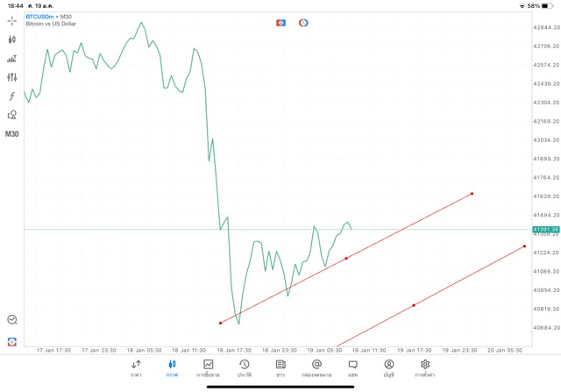Tap the current price label 41391.36

tap(544, 230)
